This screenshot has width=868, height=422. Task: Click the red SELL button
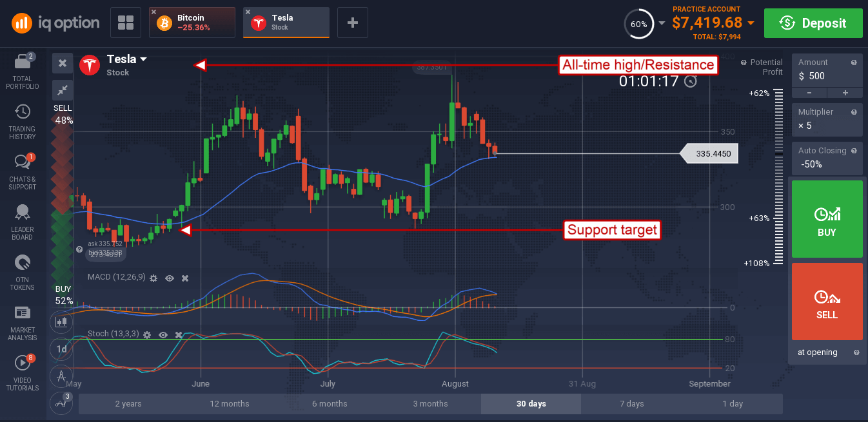(x=827, y=302)
